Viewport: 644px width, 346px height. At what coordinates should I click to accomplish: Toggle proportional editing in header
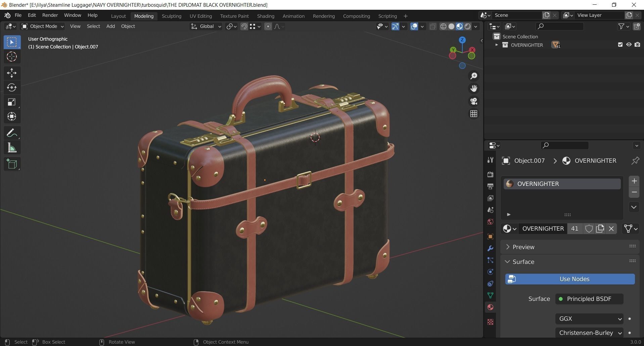click(268, 26)
